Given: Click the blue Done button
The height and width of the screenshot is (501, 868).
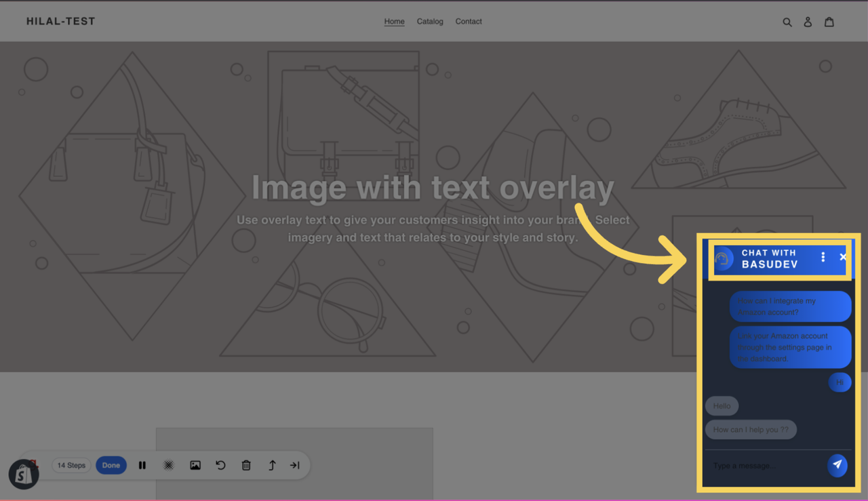Looking at the screenshot, I should [x=111, y=465].
